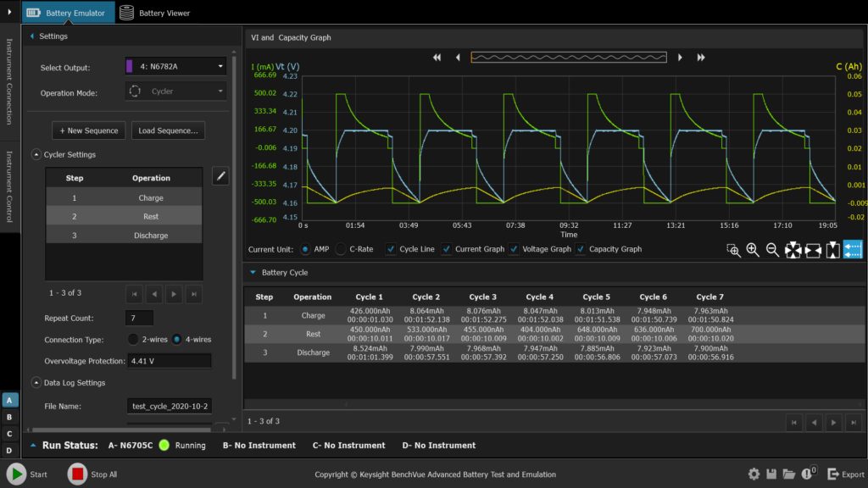This screenshot has height=488, width=868.
Task: Step graph back with the single left arrow
Action: pos(458,58)
